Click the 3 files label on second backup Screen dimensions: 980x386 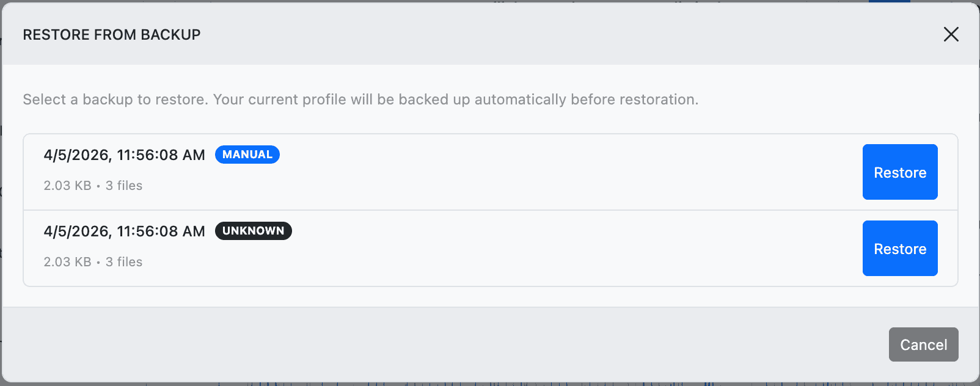point(124,262)
